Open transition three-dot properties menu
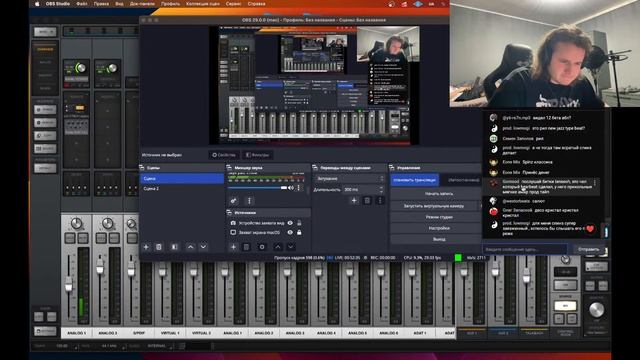 pos(380,200)
